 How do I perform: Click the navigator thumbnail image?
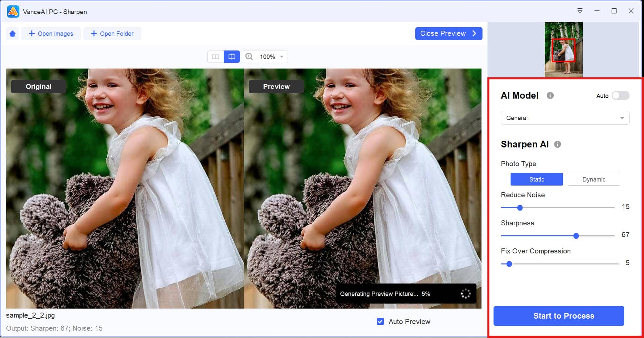coord(564,50)
